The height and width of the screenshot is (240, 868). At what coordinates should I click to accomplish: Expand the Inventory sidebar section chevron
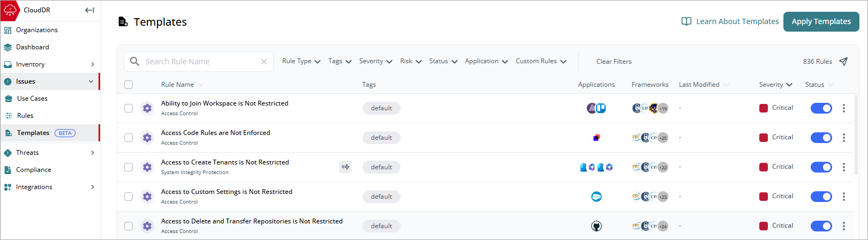93,64
